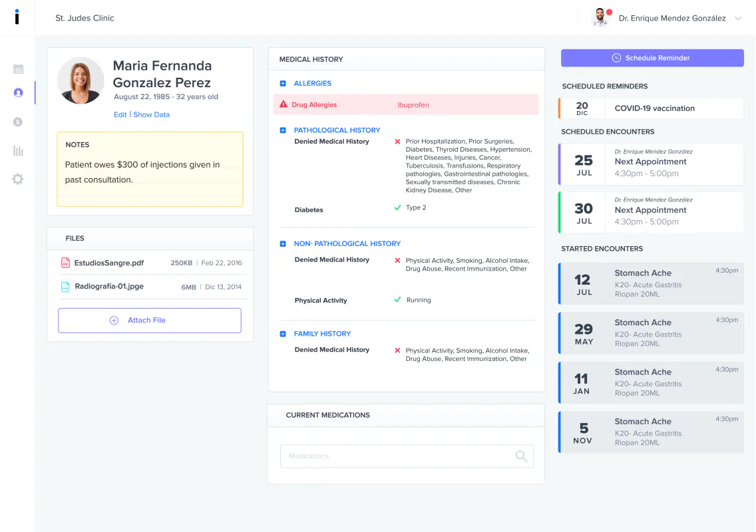This screenshot has height=532, width=756.
Task: Open the statistics bar chart icon
Action: pyautogui.click(x=19, y=151)
